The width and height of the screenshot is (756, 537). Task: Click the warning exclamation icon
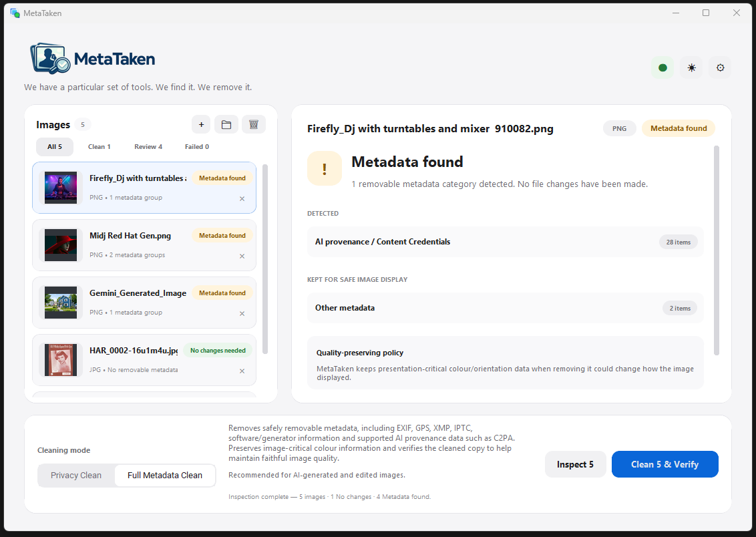coord(325,169)
